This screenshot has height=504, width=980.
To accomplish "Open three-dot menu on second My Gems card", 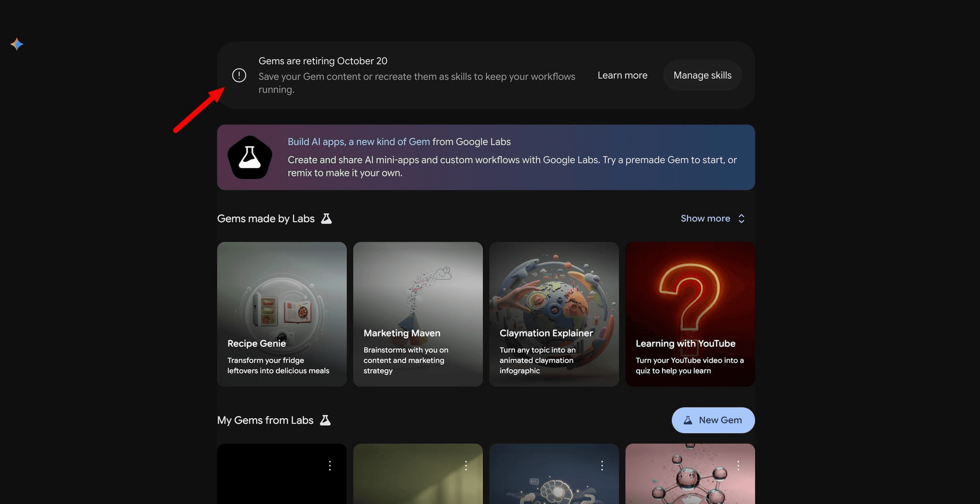I will click(466, 466).
